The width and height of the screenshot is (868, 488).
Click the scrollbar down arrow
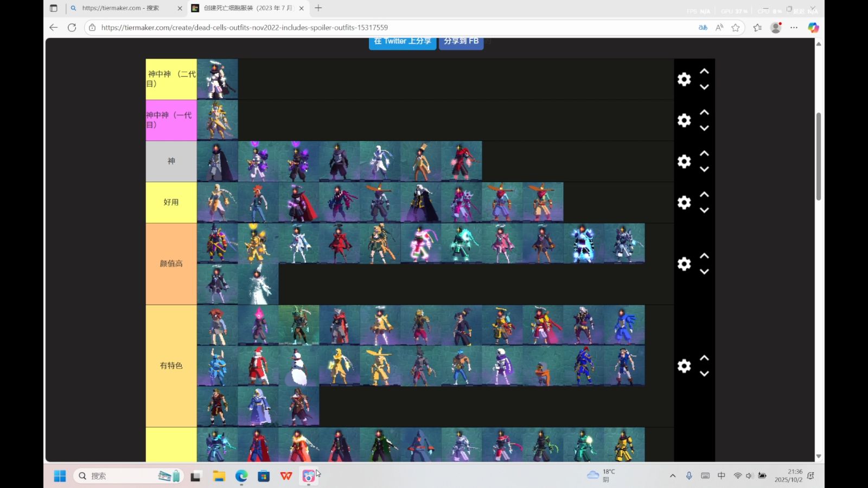click(819, 457)
